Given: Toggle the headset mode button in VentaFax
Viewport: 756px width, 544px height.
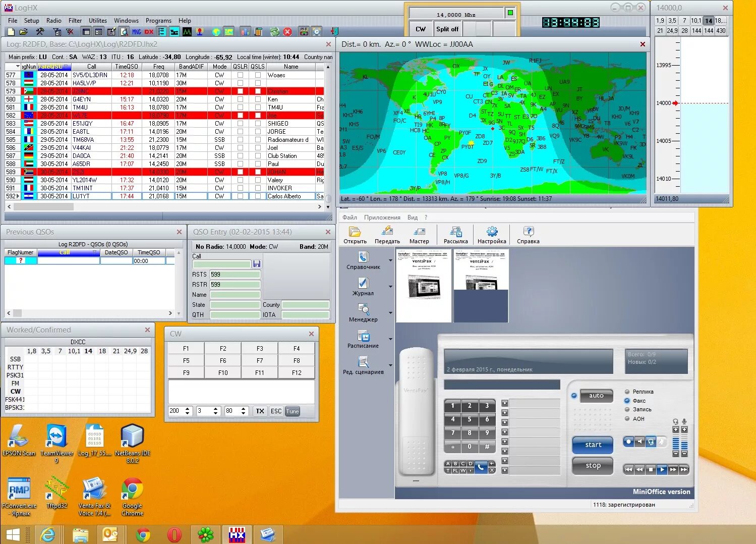Looking at the screenshot, I should tap(651, 442).
